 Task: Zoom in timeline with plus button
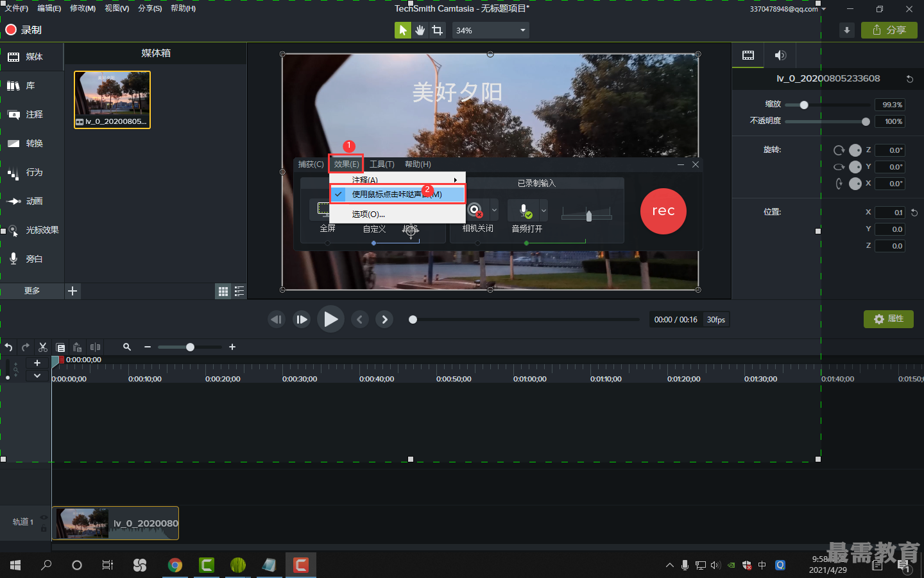(232, 347)
